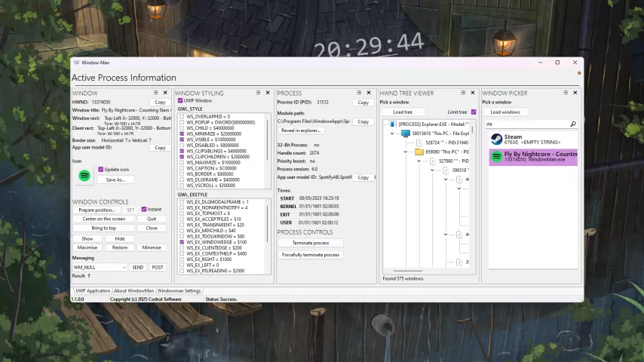Pin the Window Picker panel
This screenshot has height=362, width=644.
pyautogui.click(x=565, y=93)
